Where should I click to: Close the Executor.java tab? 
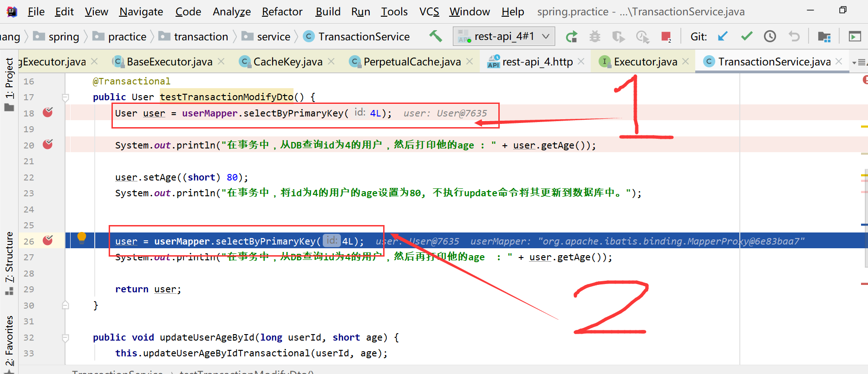pyautogui.click(x=685, y=61)
